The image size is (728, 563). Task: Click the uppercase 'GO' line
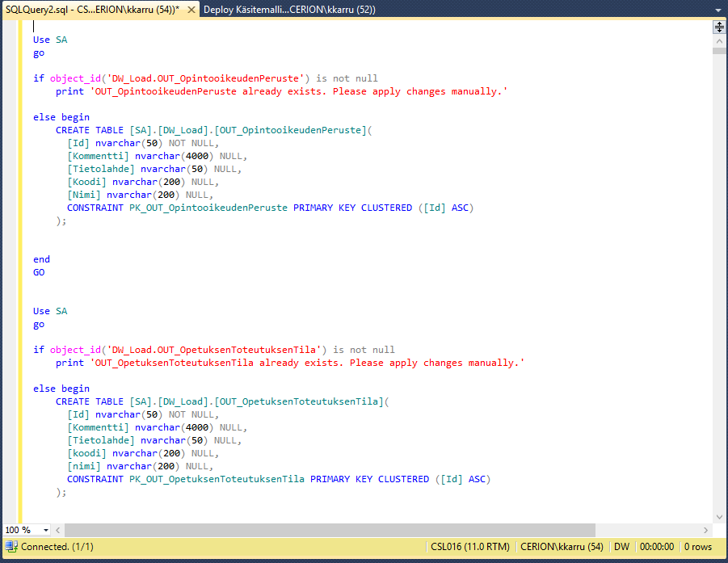(39, 272)
